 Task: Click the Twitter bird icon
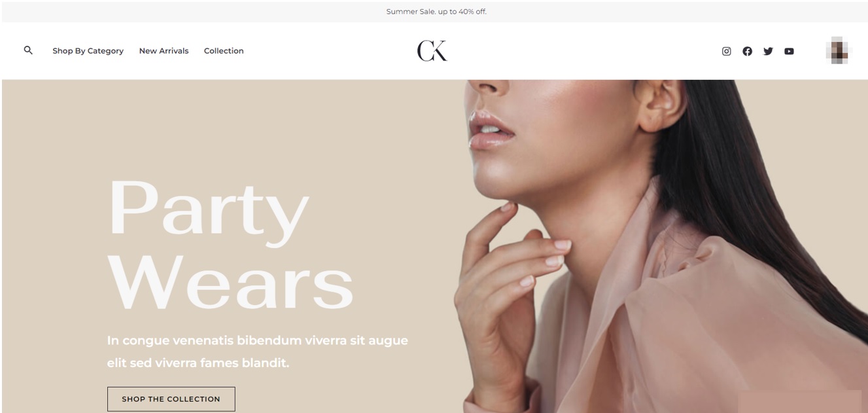(768, 51)
